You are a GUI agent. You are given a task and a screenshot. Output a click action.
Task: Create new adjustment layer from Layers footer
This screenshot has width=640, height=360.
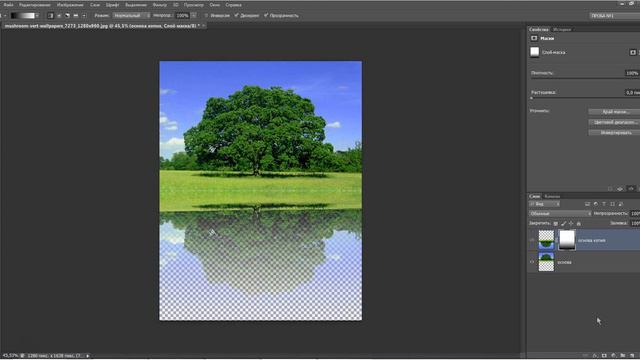point(613,356)
